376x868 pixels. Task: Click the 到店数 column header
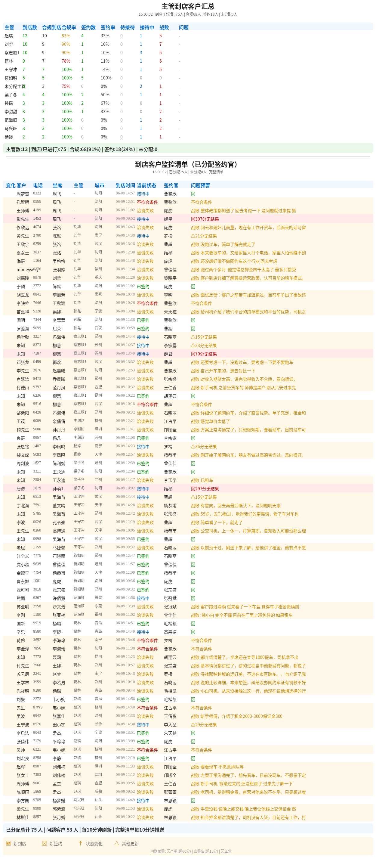29,27
